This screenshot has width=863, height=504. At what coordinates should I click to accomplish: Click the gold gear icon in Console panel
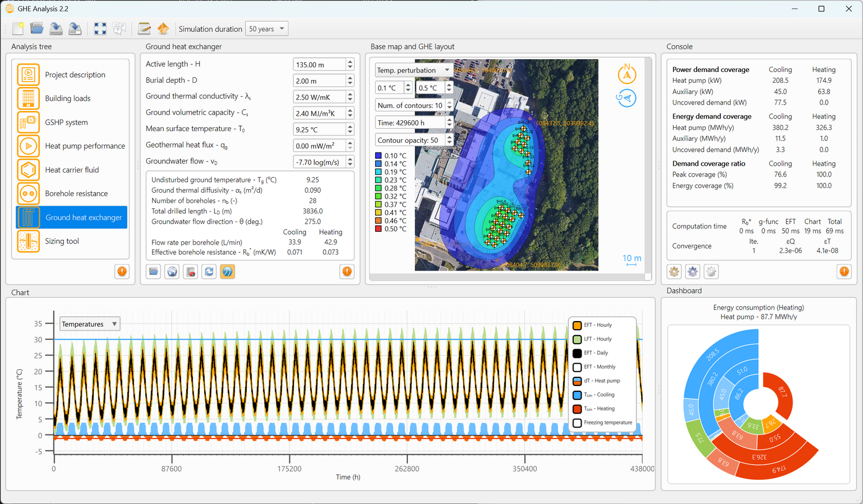coord(674,272)
